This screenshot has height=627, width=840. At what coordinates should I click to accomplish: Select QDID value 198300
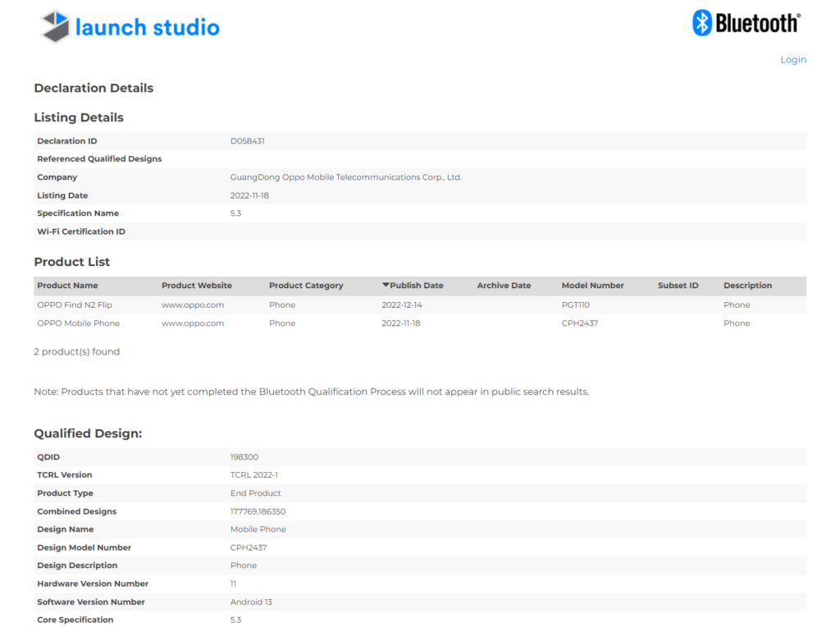click(244, 457)
